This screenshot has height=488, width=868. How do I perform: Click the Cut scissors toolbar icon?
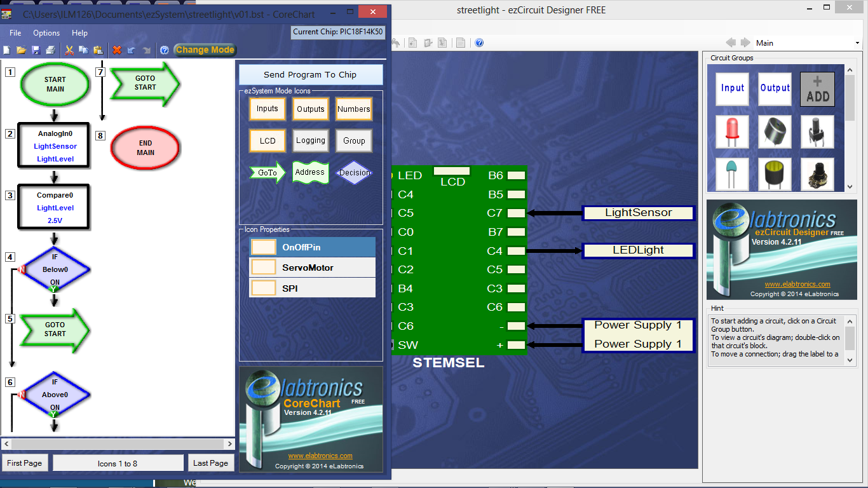click(70, 50)
